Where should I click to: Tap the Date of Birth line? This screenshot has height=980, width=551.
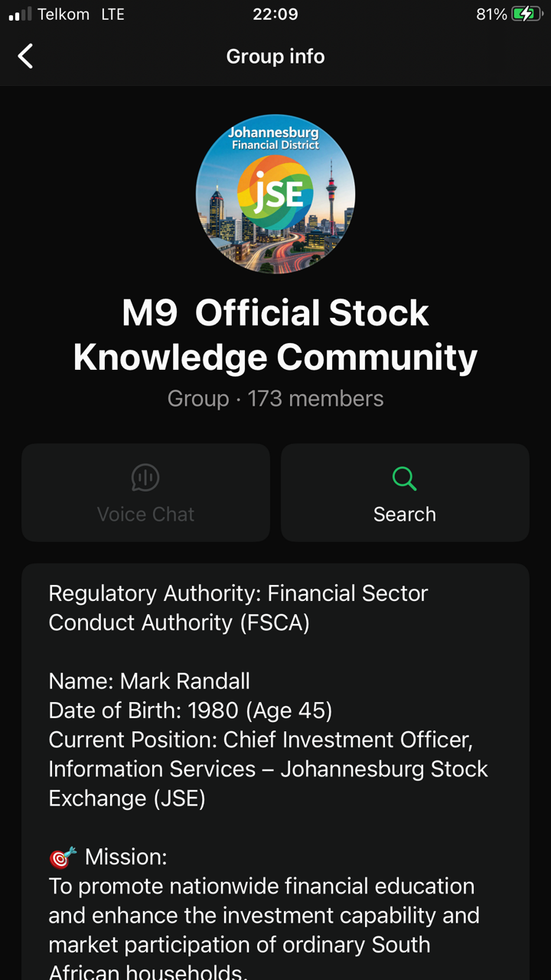click(x=190, y=710)
